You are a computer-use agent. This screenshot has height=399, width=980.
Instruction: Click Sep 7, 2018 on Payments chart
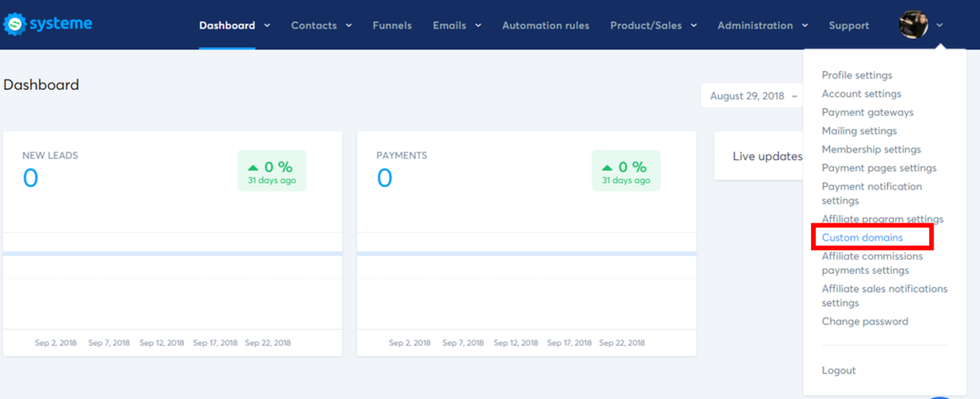463,343
